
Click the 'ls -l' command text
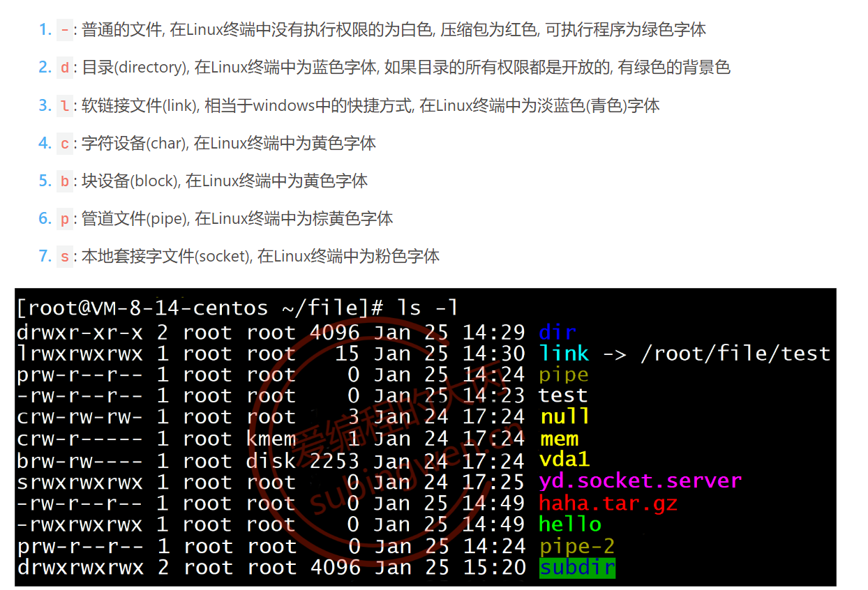428,308
